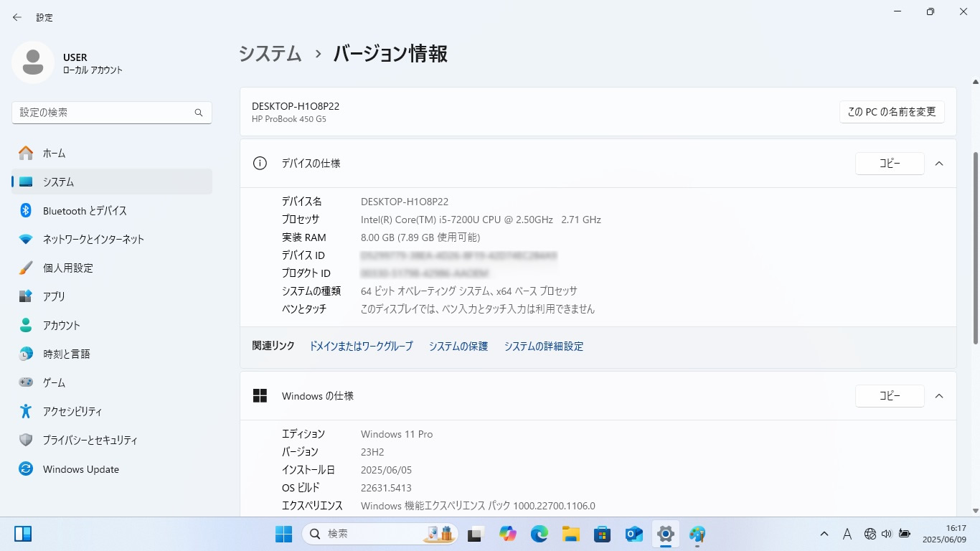Open network volume battery quick settings

click(887, 534)
